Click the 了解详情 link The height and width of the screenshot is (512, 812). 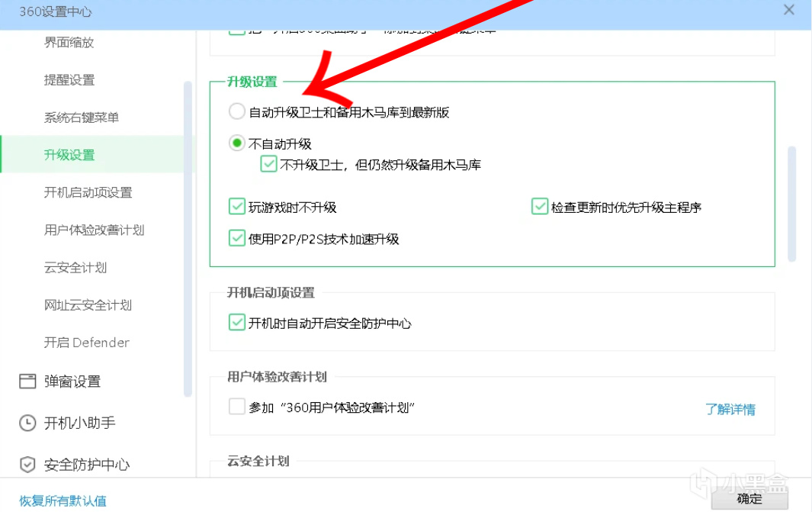pyautogui.click(x=730, y=410)
